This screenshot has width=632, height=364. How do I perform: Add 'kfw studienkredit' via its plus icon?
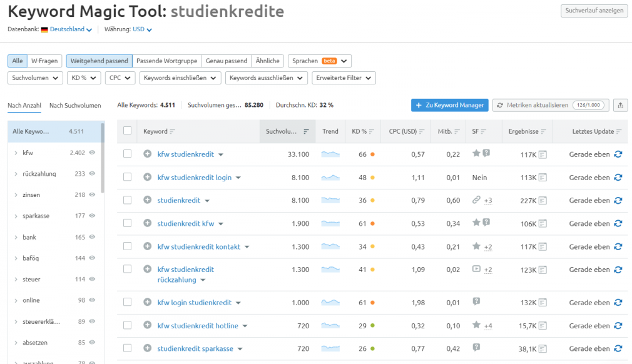(x=148, y=154)
